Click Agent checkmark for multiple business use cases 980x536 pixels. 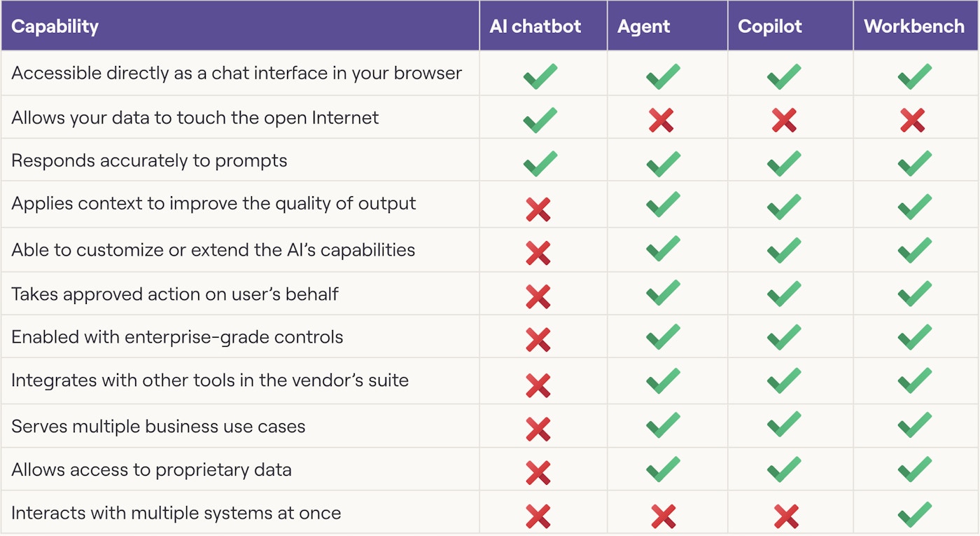point(663,426)
